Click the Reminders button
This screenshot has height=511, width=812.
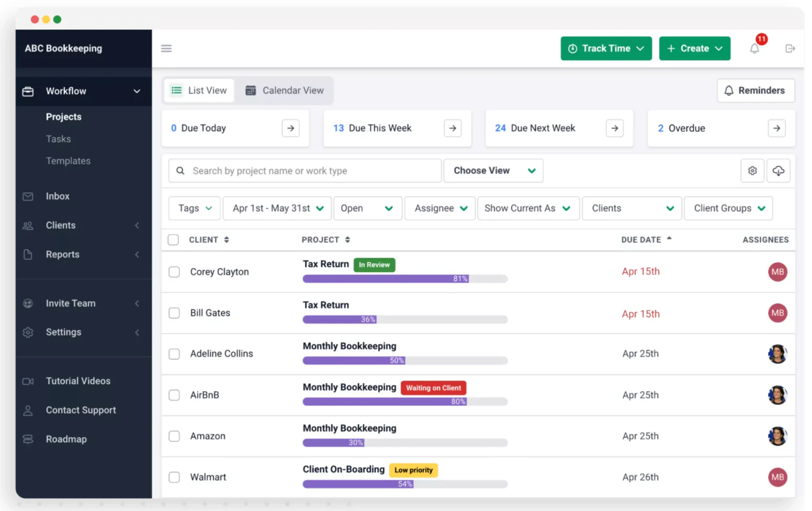point(756,91)
